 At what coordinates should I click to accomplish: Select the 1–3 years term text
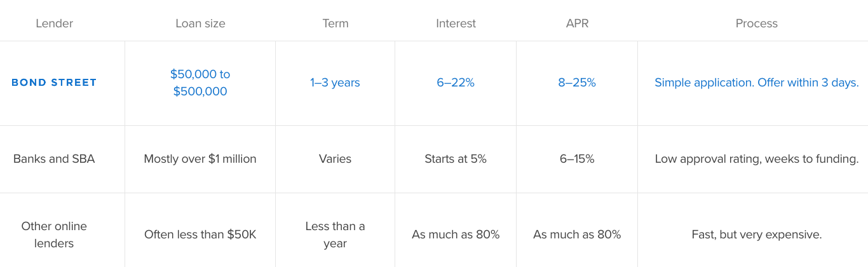(335, 83)
